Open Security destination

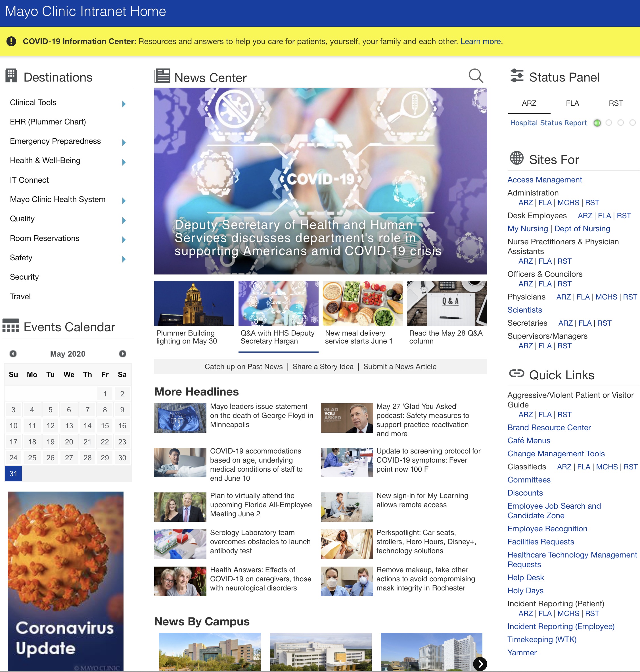point(24,277)
